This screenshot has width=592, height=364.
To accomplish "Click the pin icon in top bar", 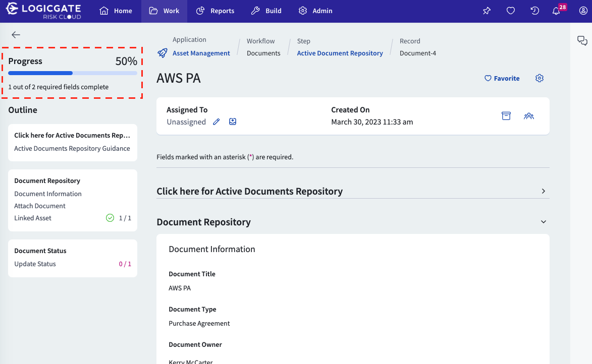I will [x=487, y=11].
